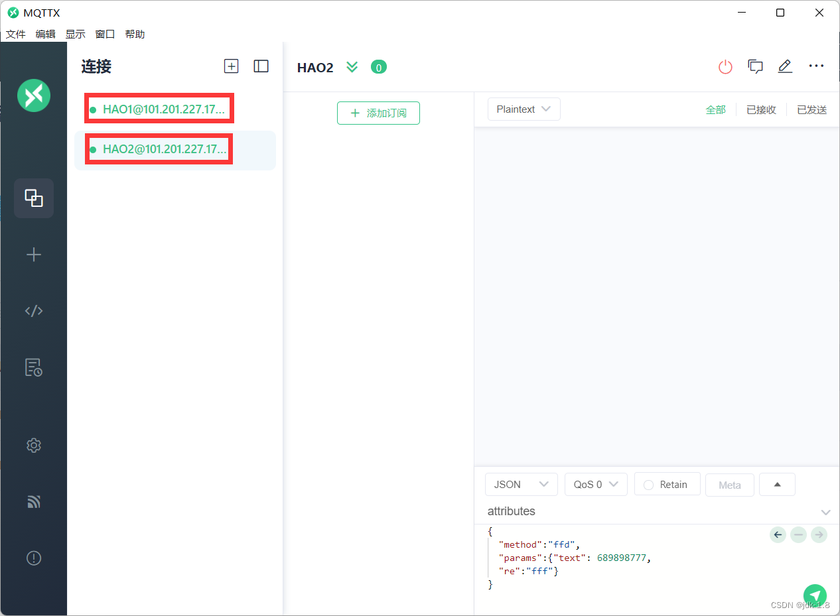Screen dimensions: 840x616
Task: Open new window with the chat bubbles icon
Action: (x=756, y=66)
